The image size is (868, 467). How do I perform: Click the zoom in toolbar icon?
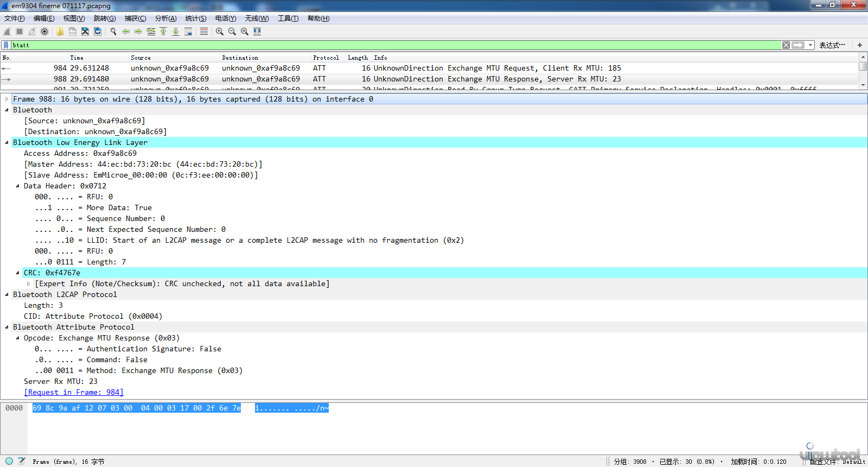(x=220, y=31)
